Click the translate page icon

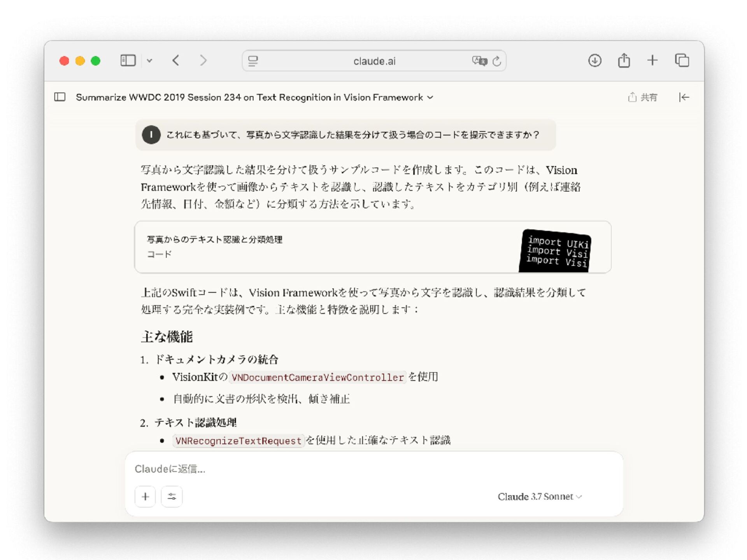(479, 61)
